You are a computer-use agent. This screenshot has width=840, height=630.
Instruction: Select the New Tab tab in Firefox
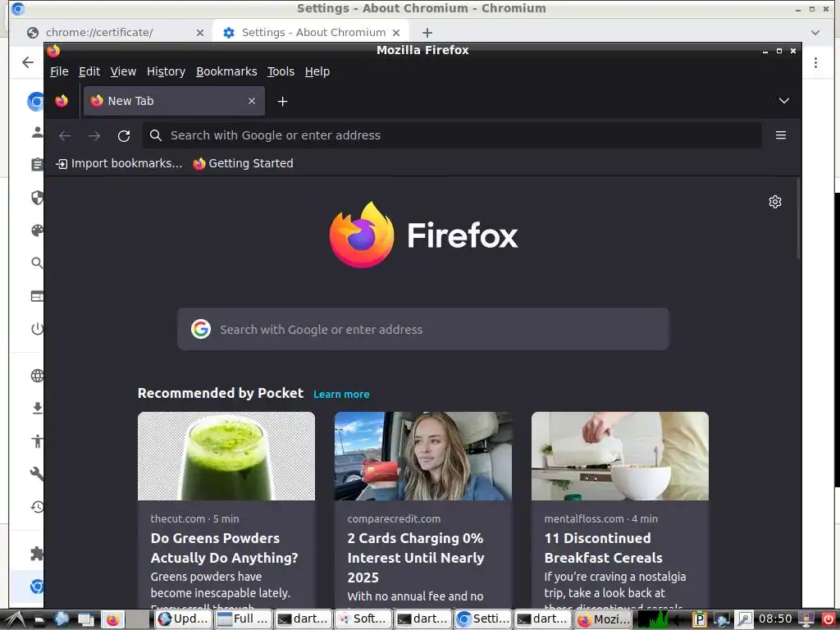174,101
